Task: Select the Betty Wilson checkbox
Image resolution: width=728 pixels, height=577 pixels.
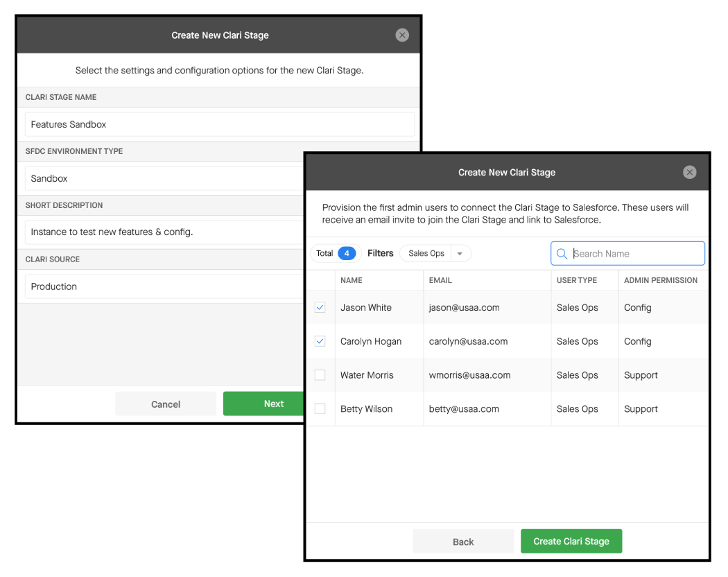Action: click(320, 409)
